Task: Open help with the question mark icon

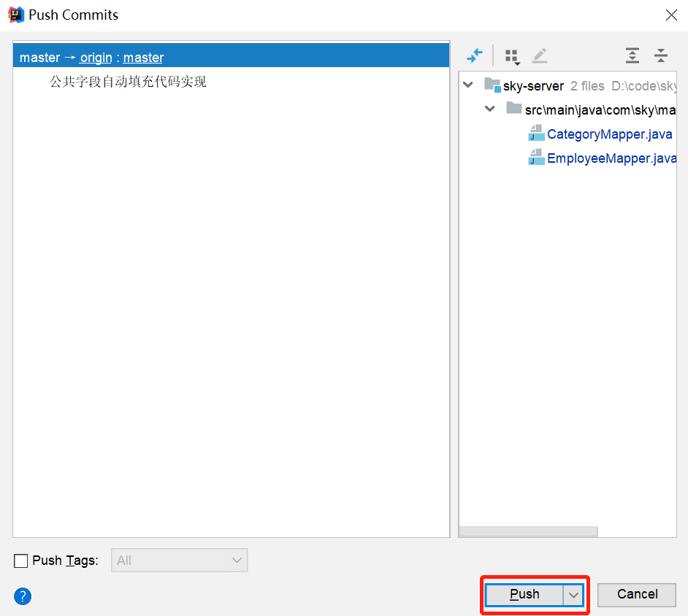Action: [23, 596]
